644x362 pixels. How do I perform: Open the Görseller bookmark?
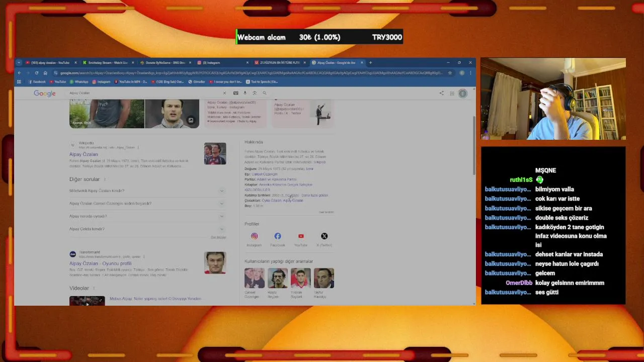pyautogui.click(x=197, y=81)
